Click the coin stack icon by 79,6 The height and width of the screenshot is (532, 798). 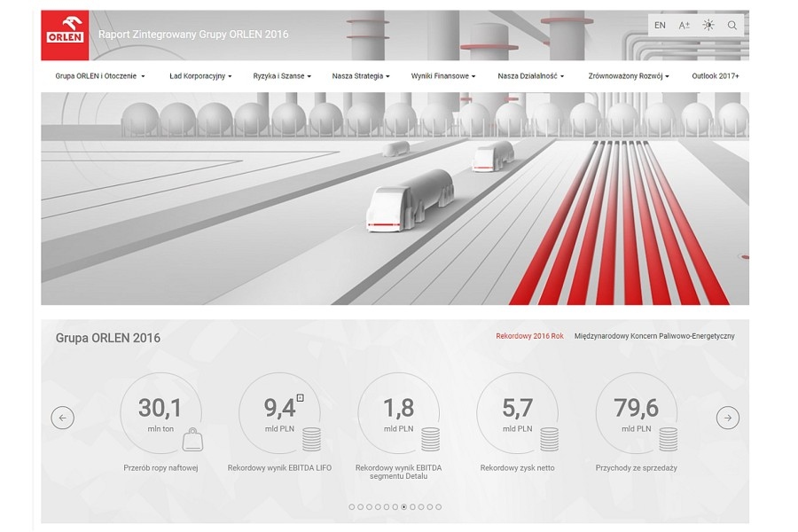668,438
